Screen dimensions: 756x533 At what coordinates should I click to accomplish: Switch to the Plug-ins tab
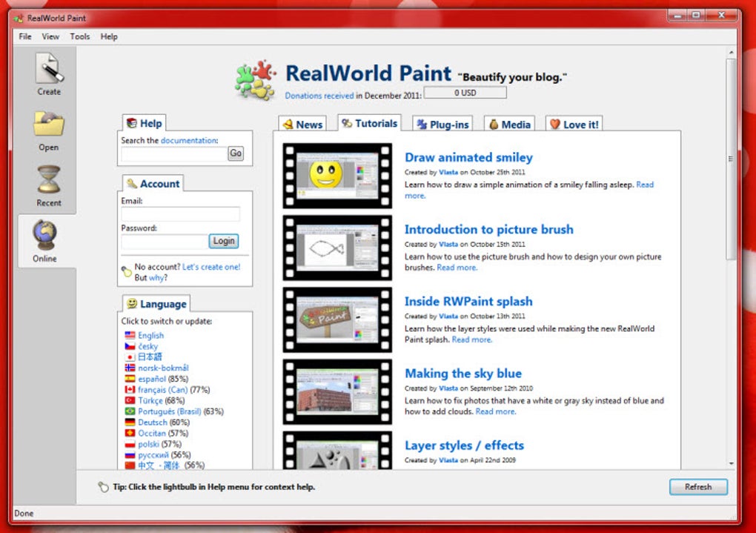[x=442, y=125]
